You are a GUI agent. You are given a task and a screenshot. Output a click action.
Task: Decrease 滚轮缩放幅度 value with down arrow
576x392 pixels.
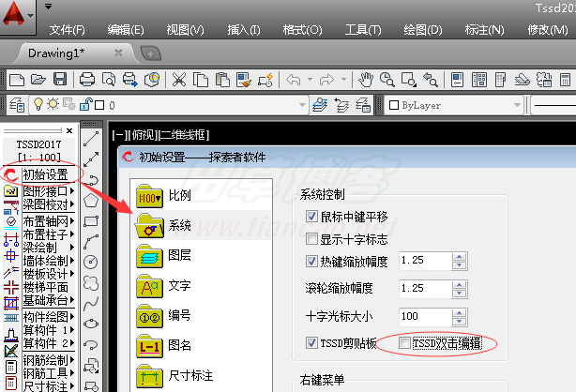coord(459,294)
